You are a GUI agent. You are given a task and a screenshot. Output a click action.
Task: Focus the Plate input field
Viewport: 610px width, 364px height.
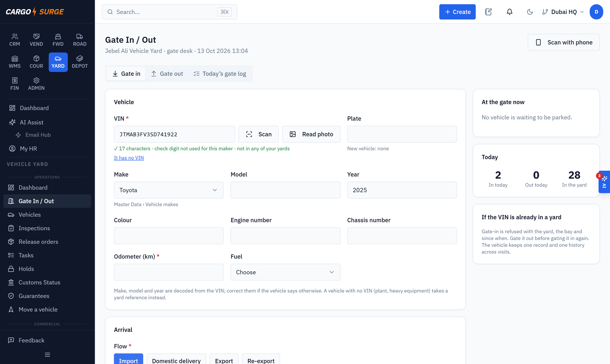click(x=402, y=134)
